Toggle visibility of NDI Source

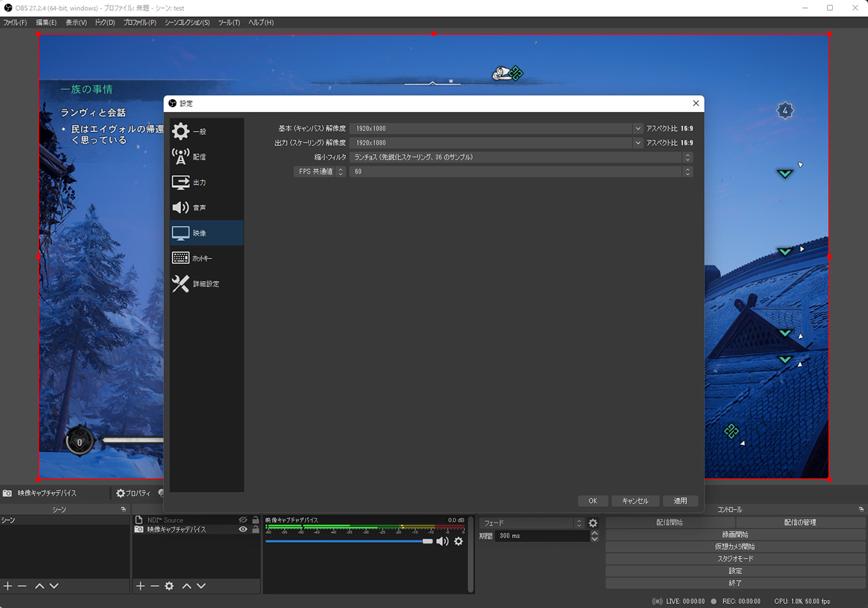coord(243,520)
